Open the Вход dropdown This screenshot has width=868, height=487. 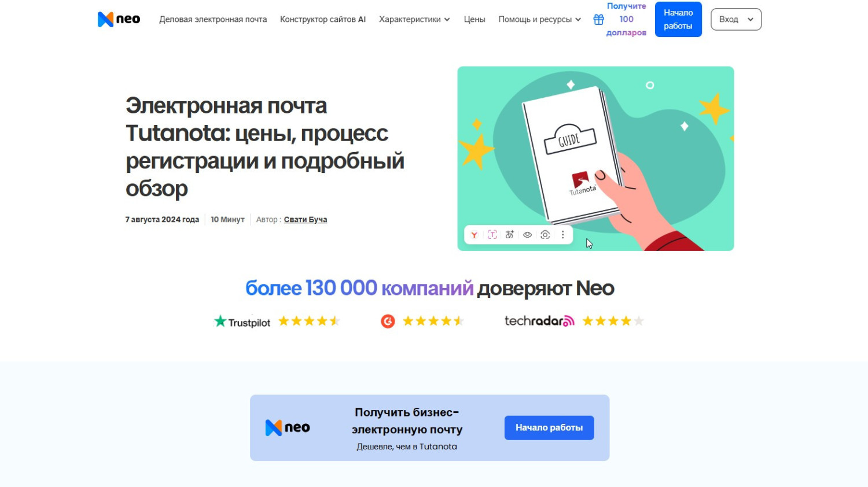coord(736,19)
